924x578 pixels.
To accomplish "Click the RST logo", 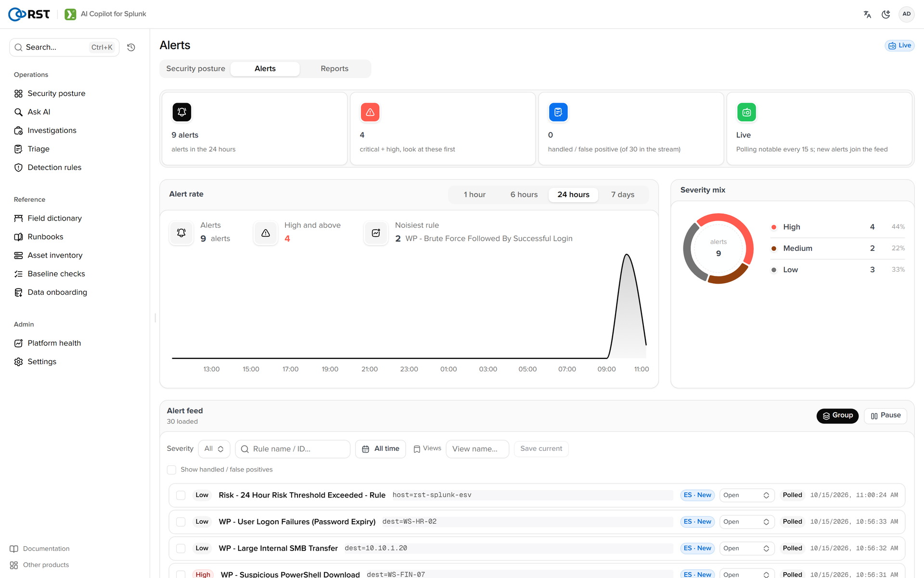I will click(29, 14).
